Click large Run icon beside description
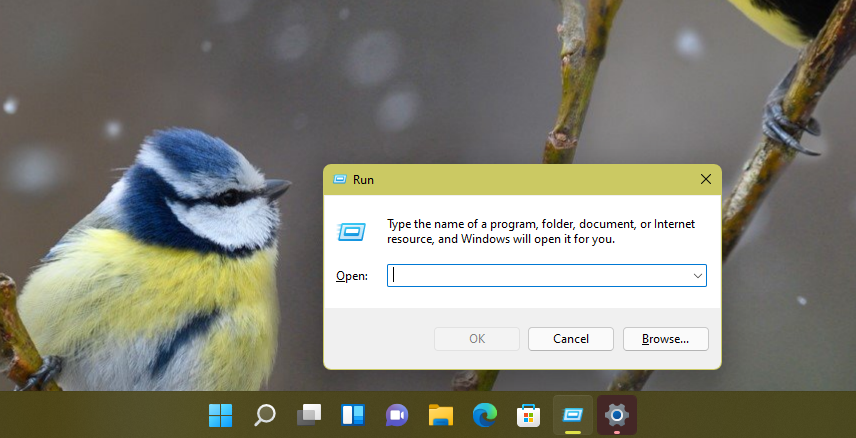The image size is (856, 438). 351,232
